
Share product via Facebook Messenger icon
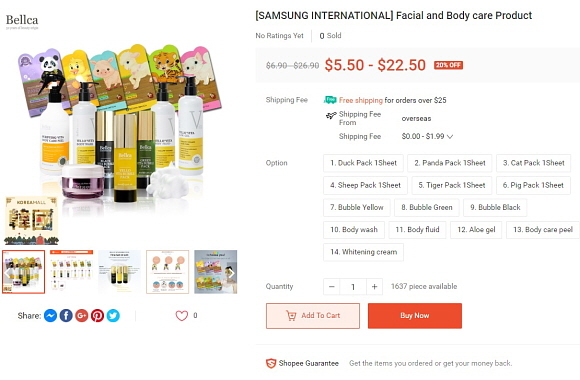(50, 316)
